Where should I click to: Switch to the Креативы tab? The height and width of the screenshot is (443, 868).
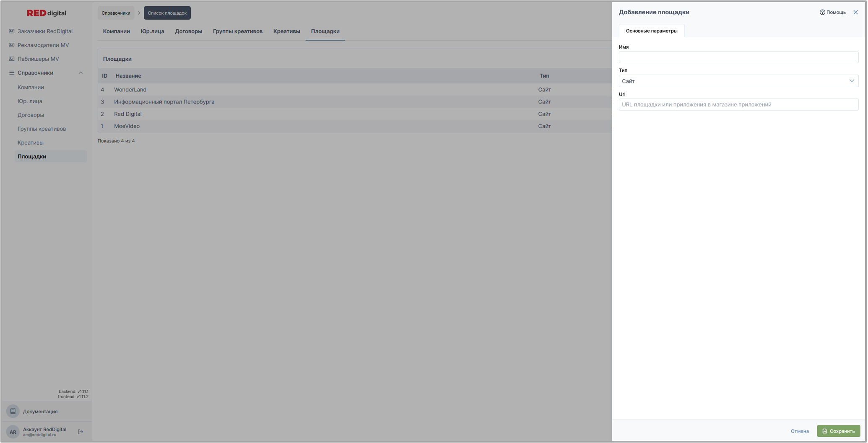click(286, 31)
